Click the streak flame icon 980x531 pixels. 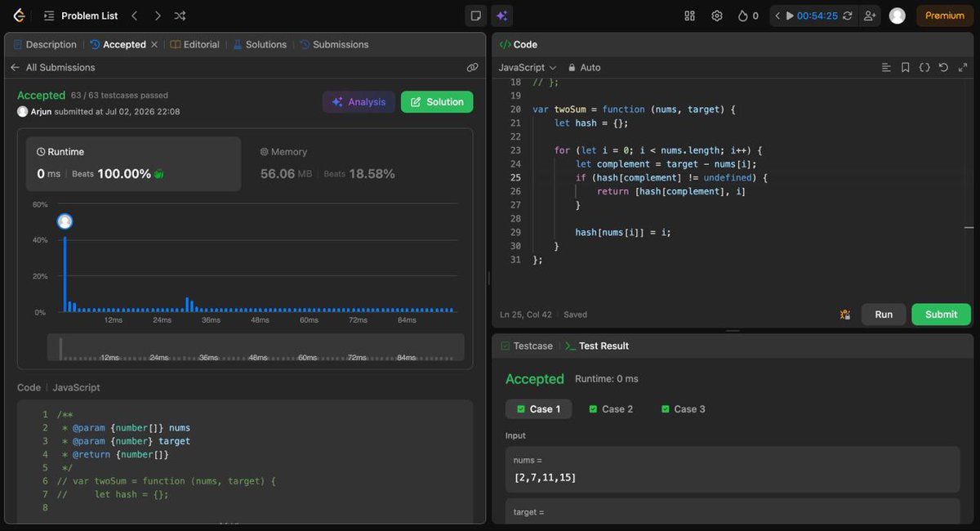pyautogui.click(x=742, y=16)
